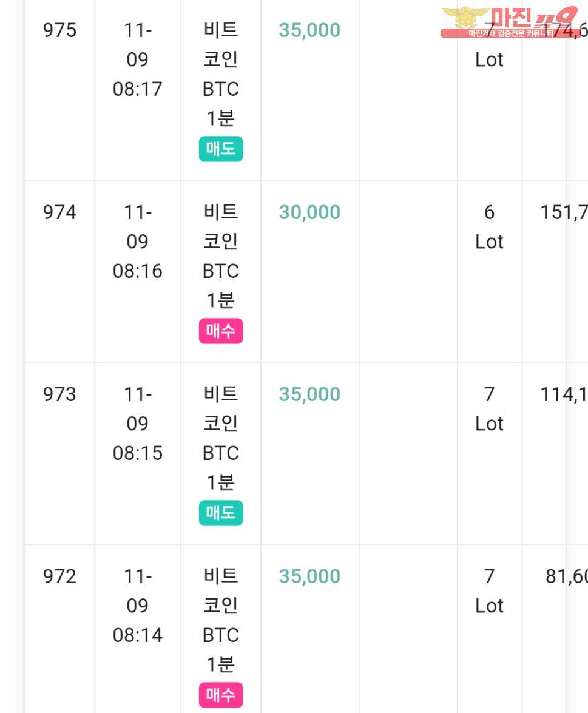Click the 매수 badge in row 974

point(220,331)
